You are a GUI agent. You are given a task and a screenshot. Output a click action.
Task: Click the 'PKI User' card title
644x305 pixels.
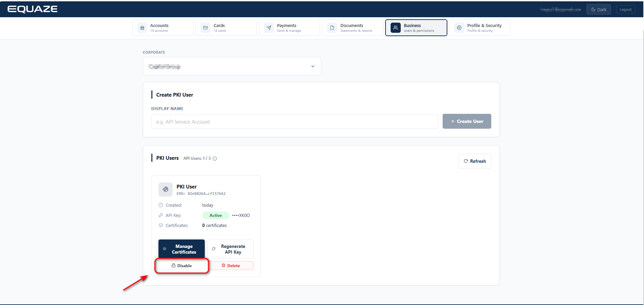[x=187, y=186]
